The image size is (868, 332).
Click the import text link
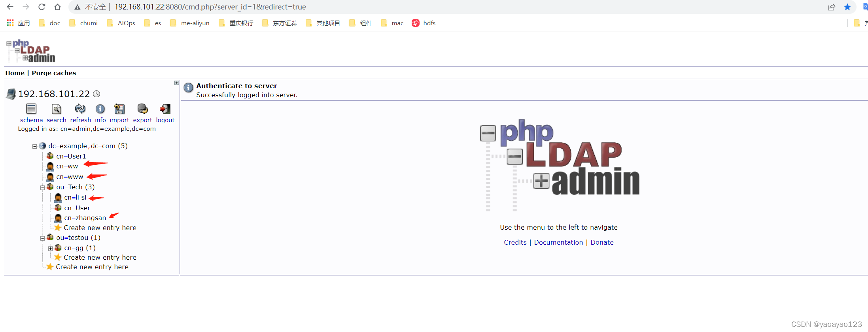click(119, 120)
